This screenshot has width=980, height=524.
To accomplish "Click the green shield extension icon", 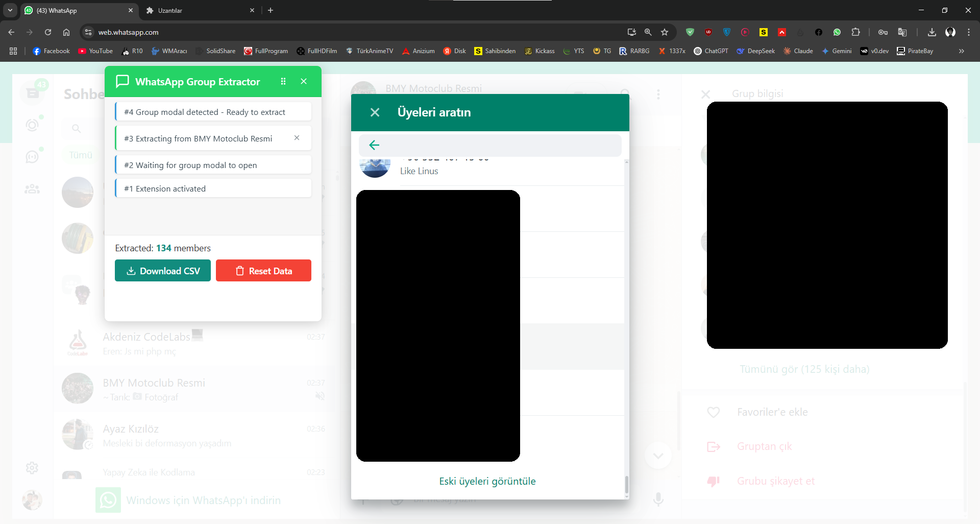I will [x=690, y=32].
